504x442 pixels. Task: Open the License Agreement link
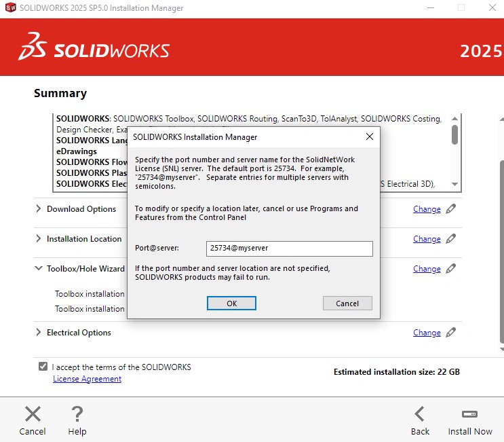tap(87, 379)
